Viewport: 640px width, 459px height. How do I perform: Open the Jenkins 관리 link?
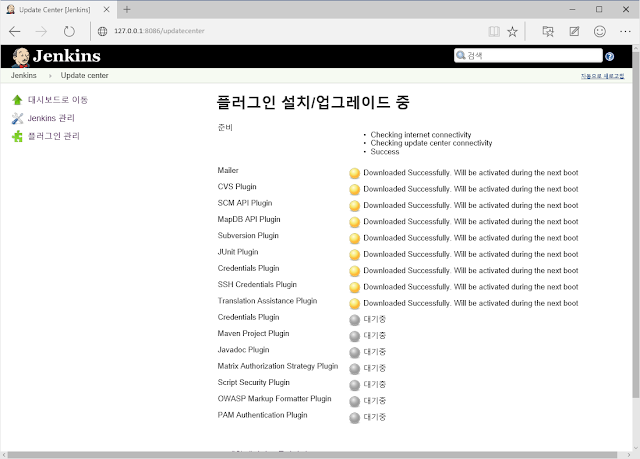tap(51, 118)
